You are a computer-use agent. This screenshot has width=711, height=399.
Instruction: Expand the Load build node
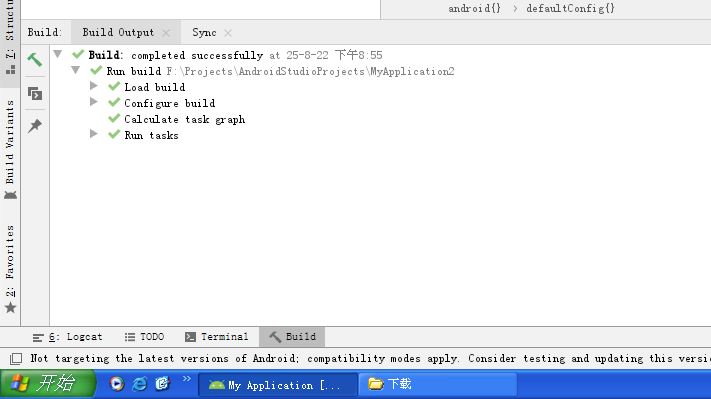click(x=94, y=86)
